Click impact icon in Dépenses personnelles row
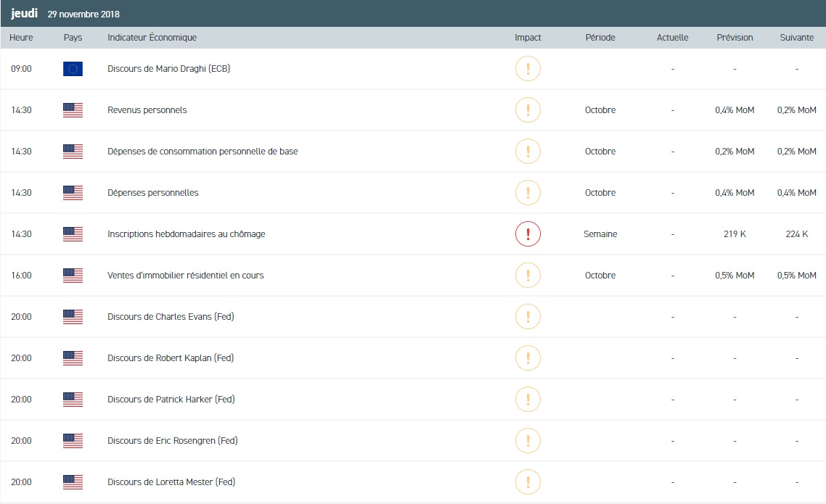Image resolution: width=826 pixels, height=504 pixels. click(x=528, y=193)
